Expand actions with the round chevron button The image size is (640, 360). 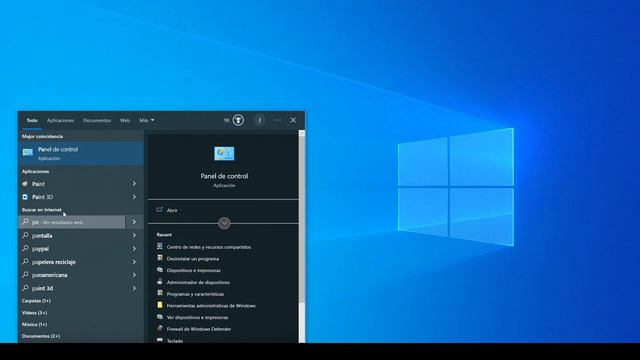point(224,223)
